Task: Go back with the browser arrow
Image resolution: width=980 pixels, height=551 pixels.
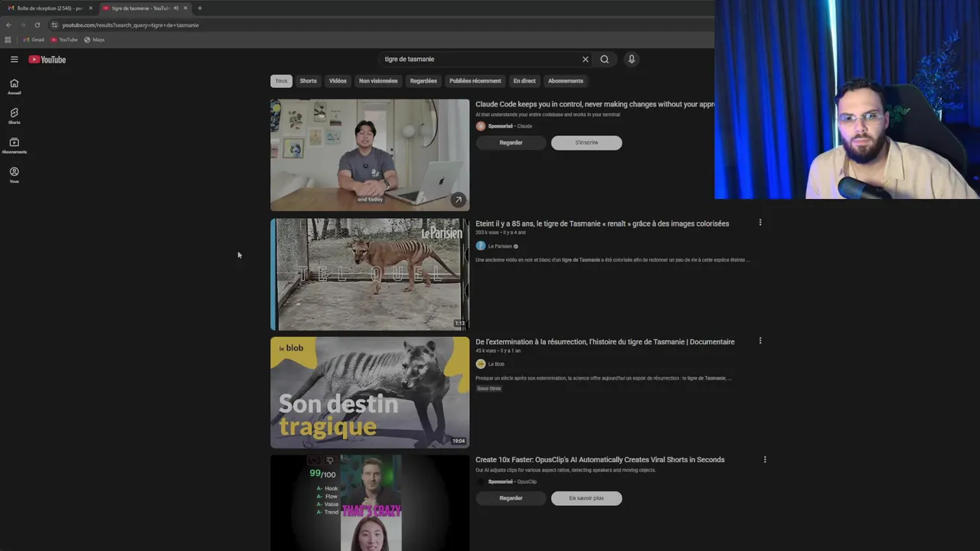Action: (x=8, y=24)
